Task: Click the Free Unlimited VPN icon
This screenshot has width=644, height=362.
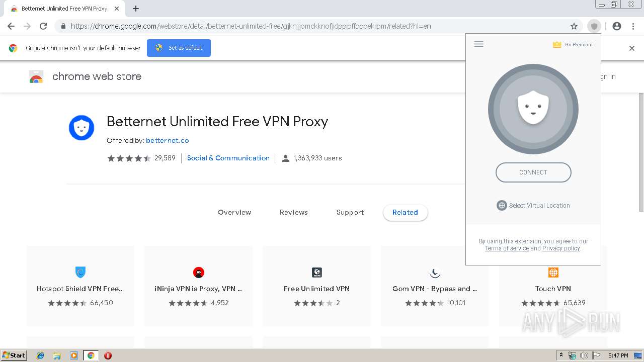Action: pos(317,273)
